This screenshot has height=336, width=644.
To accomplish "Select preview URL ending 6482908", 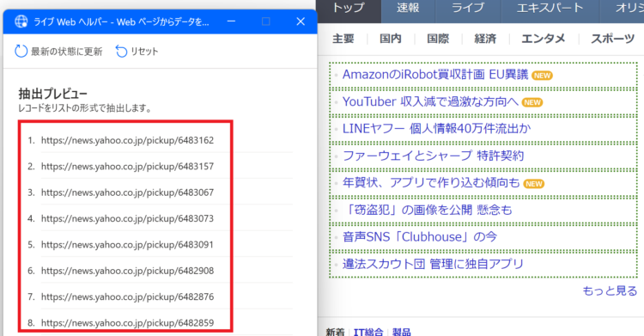I will [127, 271].
